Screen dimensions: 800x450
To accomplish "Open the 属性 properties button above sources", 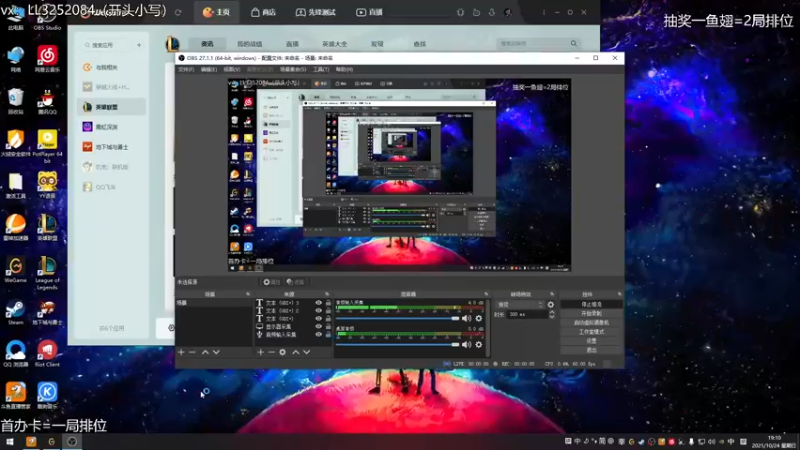I will click(x=271, y=282).
